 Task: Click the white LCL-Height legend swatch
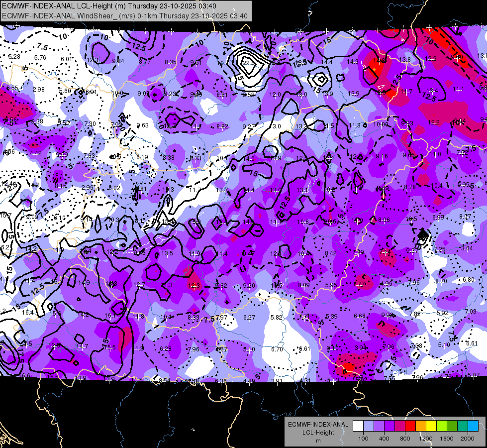coord(358,426)
